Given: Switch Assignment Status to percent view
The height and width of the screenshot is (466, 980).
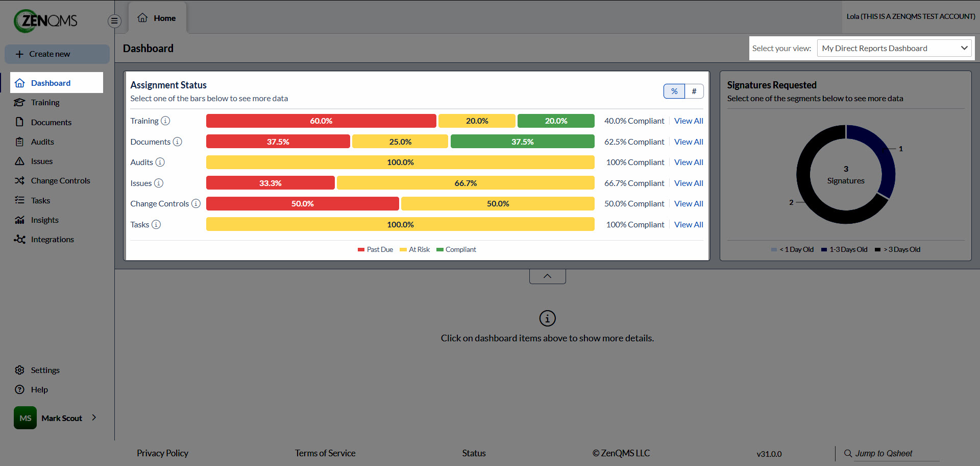Looking at the screenshot, I should click(674, 91).
